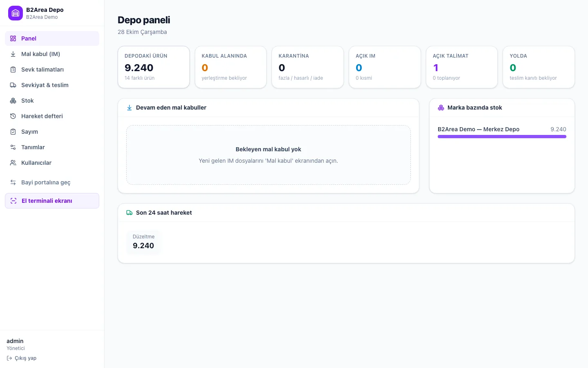
Task: Click the Bekleyen mal kabul yok text
Action: click(x=268, y=149)
